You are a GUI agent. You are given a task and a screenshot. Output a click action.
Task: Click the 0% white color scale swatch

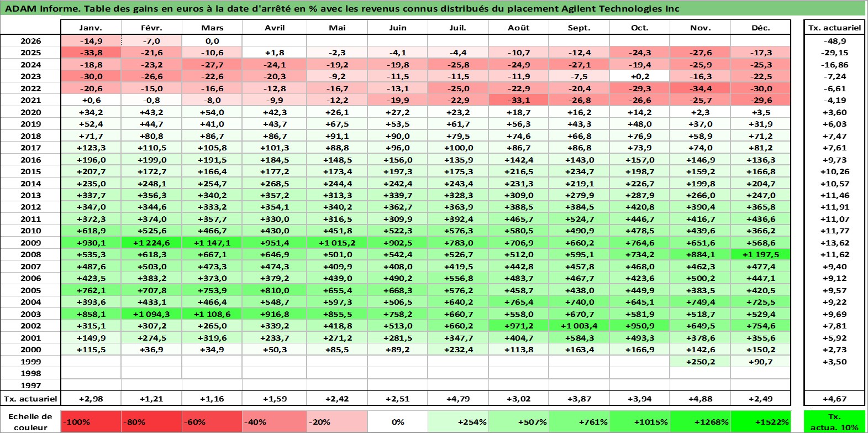pyautogui.click(x=397, y=421)
